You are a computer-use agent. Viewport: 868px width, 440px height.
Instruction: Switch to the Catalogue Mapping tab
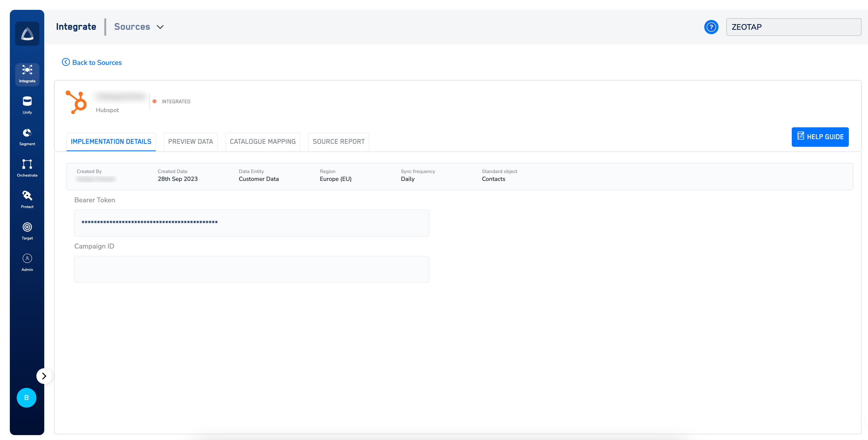262,142
